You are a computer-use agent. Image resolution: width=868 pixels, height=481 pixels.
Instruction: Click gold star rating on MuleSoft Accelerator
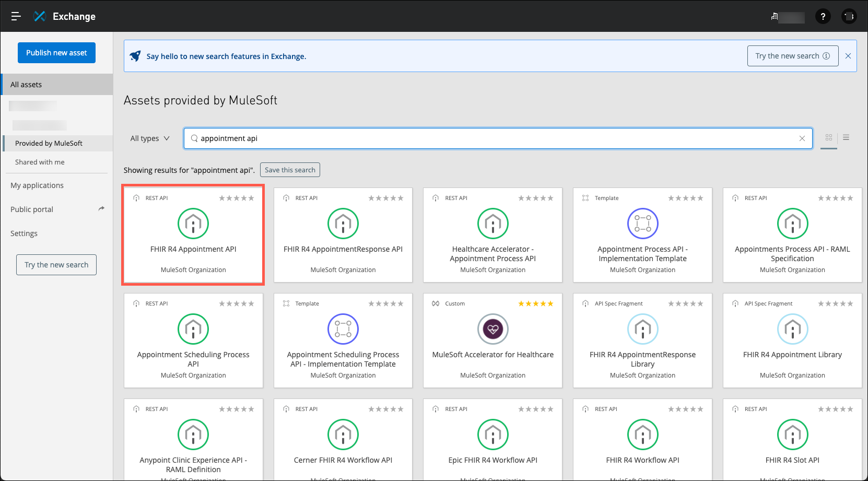click(536, 303)
